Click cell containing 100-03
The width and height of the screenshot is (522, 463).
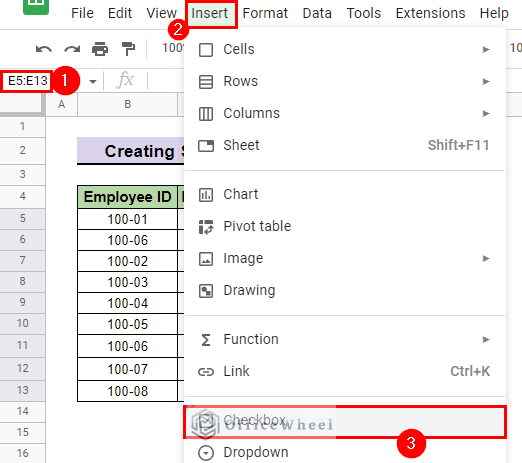pos(128,282)
